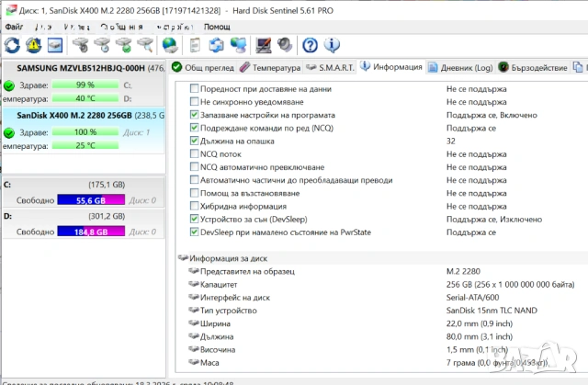Open the Температура tab
Screen dimensions: 588x385
(270, 67)
